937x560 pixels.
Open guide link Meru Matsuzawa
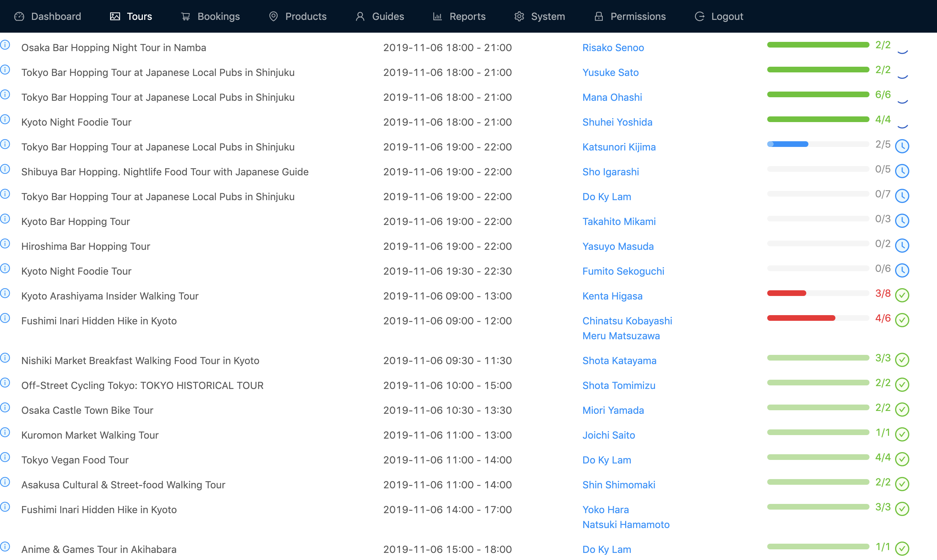coord(621,336)
